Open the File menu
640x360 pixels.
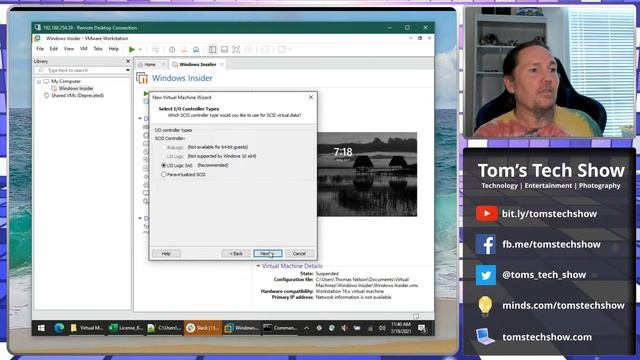coord(40,49)
